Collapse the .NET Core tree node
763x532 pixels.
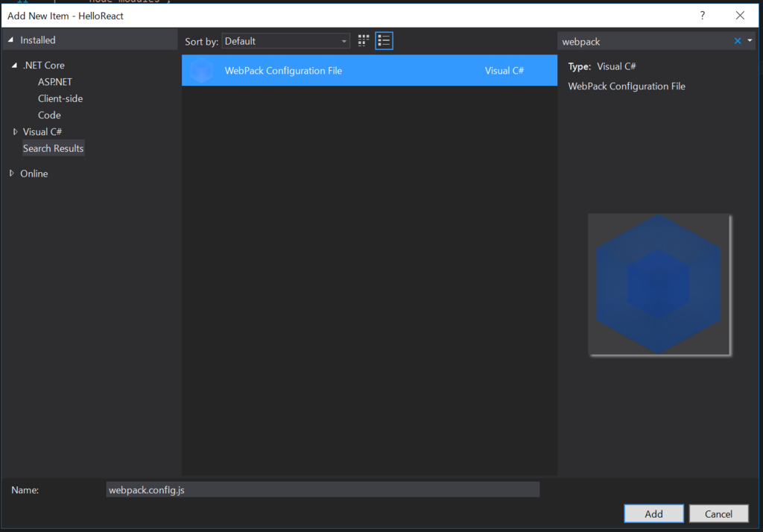(x=15, y=66)
